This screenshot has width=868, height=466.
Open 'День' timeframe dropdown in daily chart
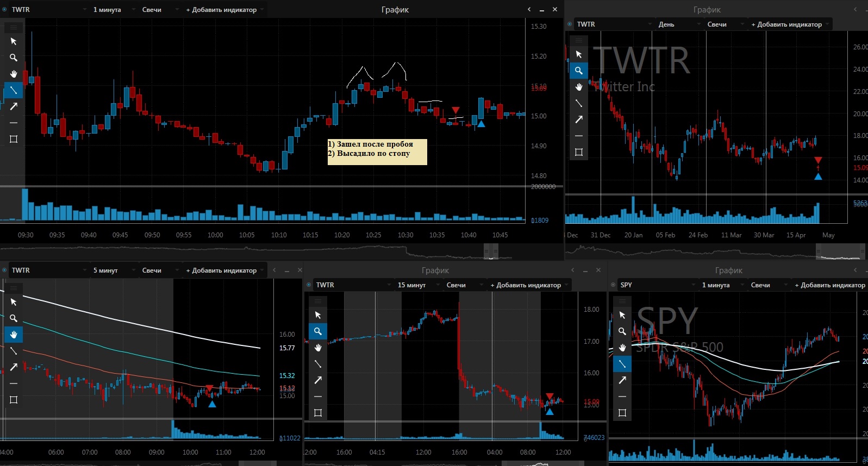pyautogui.click(x=679, y=24)
